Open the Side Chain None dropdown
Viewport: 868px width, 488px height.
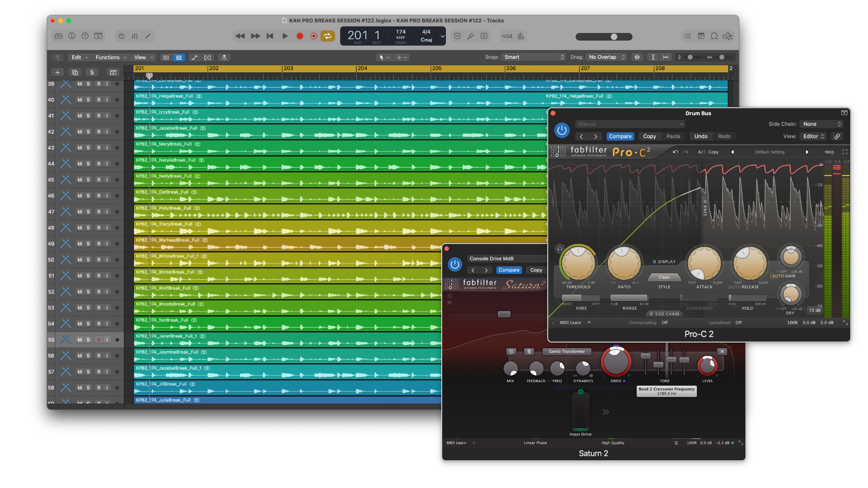pyautogui.click(x=822, y=124)
